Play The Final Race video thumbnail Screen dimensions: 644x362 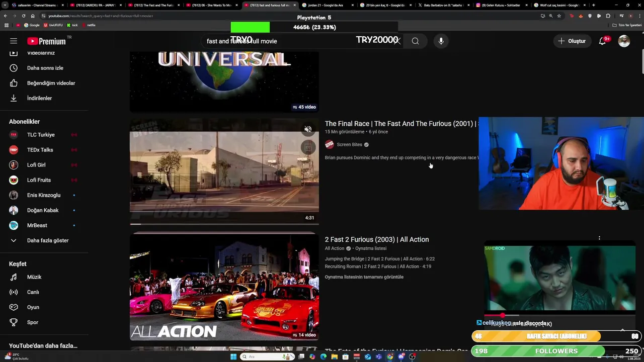tap(224, 171)
